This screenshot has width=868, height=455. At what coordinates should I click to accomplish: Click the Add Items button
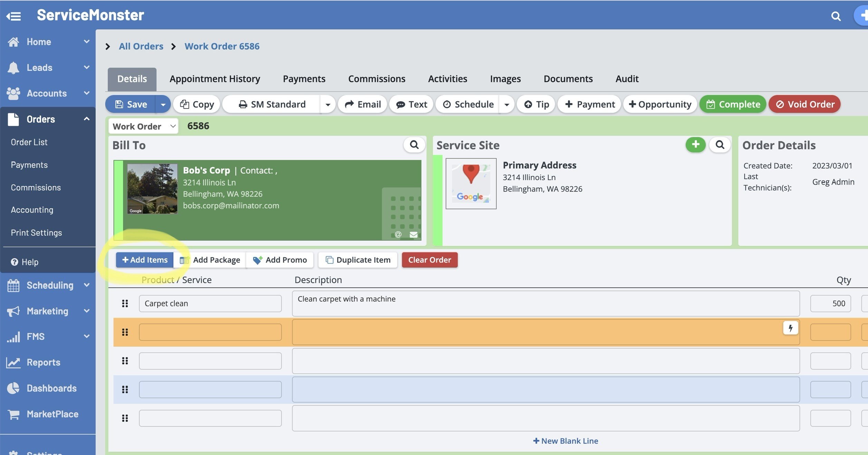[x=145, y=260]
